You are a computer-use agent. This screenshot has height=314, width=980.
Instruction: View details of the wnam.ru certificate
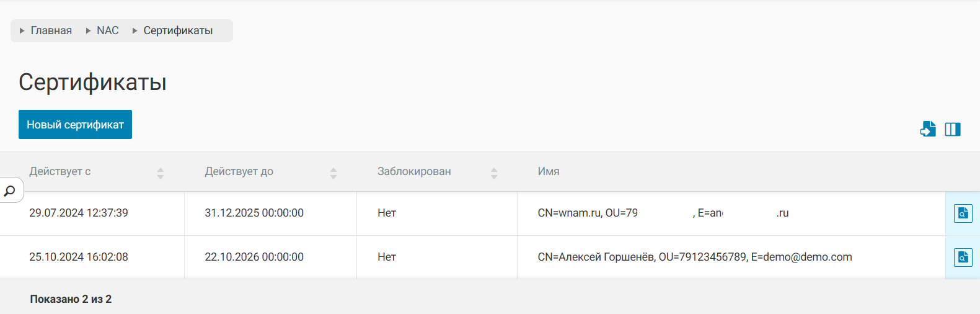963,213
